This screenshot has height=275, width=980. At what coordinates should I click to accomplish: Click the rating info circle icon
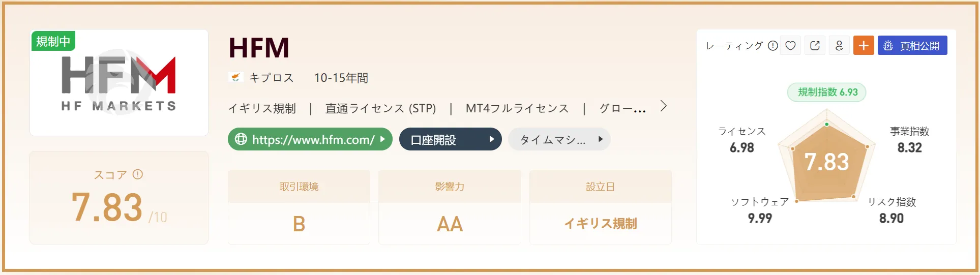[773, 46]
